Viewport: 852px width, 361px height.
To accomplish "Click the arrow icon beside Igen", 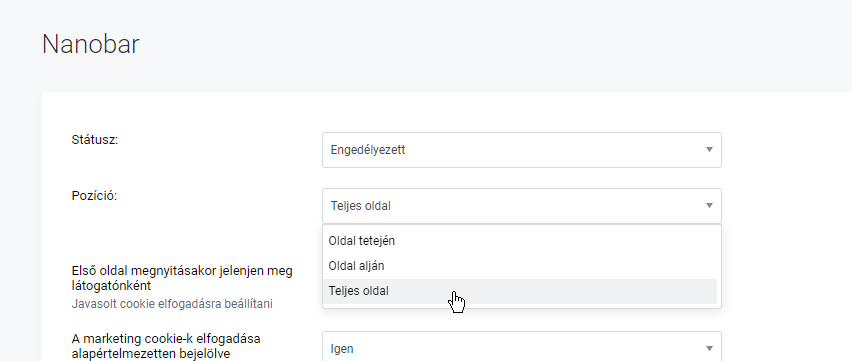I will tap(709, 348).
